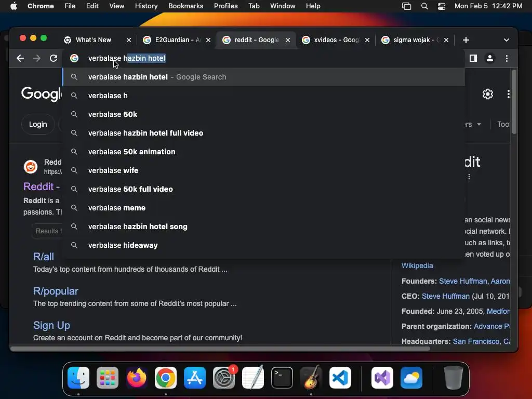Open the Reddit Sign Up sitelink

[51, 325]
